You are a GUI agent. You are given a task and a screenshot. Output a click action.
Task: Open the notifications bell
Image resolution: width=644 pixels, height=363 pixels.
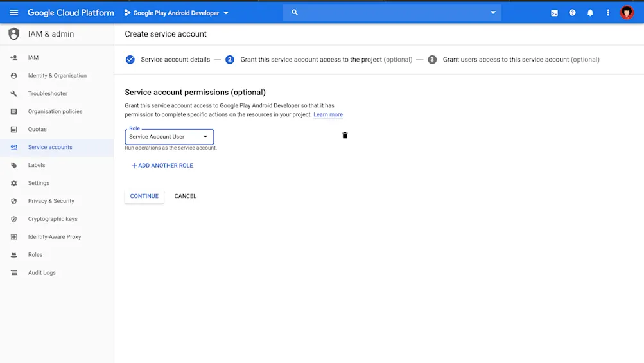590,13
